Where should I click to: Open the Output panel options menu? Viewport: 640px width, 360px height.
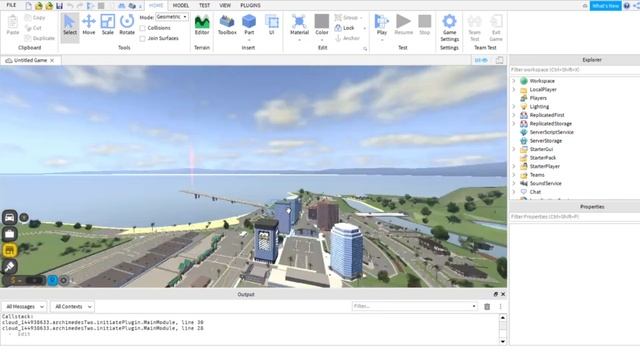pos(500,307)
